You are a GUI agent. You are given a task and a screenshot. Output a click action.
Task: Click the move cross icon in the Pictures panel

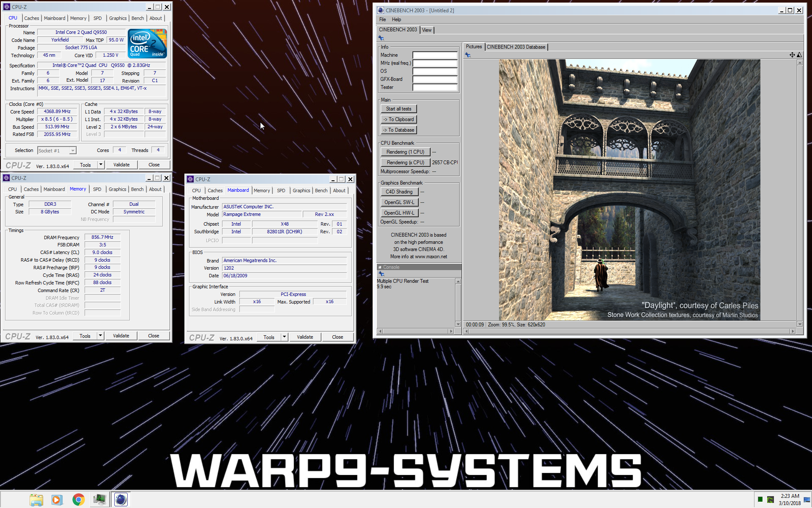pos(792,55)
